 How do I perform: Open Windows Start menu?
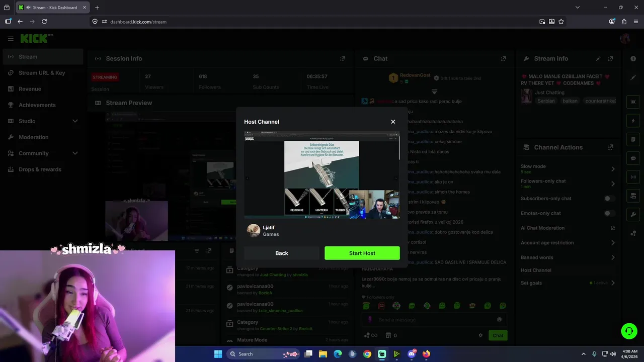[x=218, y=354]
